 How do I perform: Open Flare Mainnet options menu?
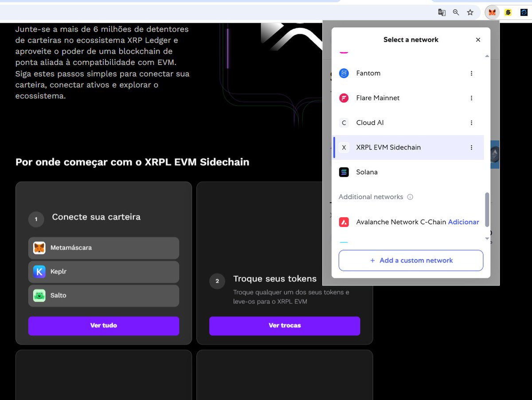[471, 98]
